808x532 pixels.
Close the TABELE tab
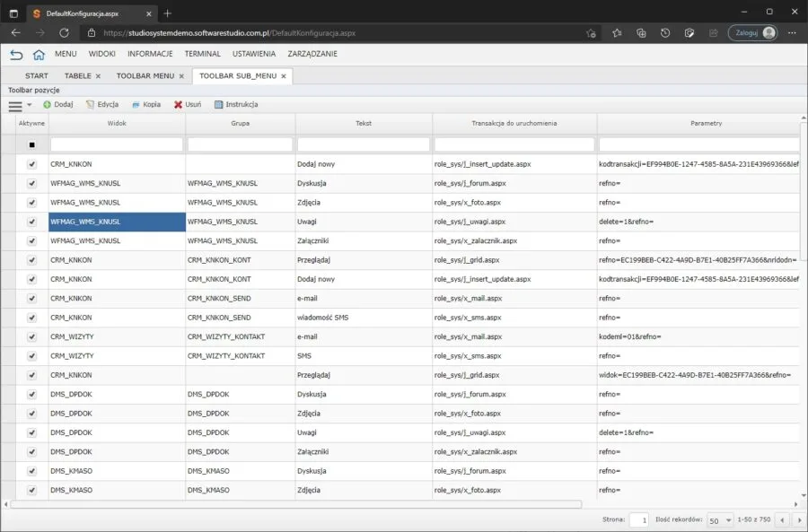(98, 76)
